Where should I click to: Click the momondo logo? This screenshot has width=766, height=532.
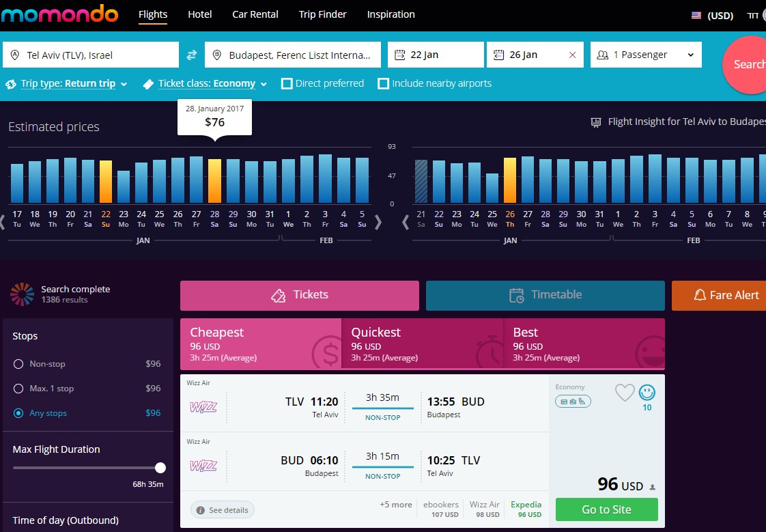(59, 14)
